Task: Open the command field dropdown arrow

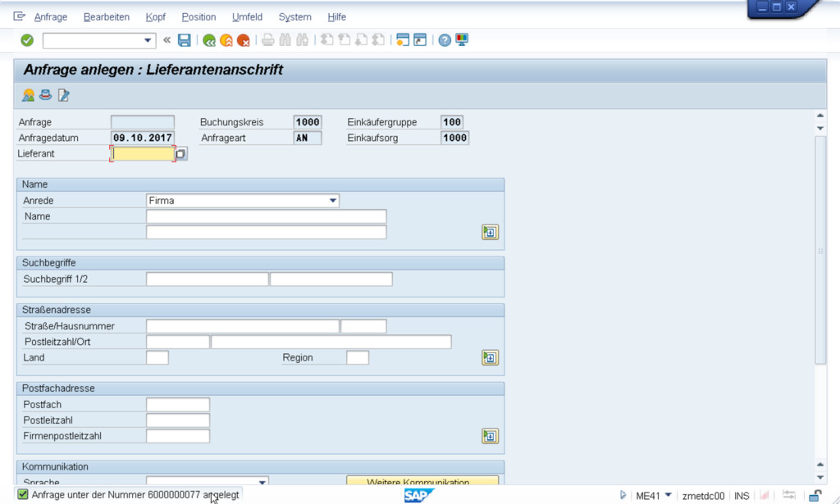Action: pos(148,41)
